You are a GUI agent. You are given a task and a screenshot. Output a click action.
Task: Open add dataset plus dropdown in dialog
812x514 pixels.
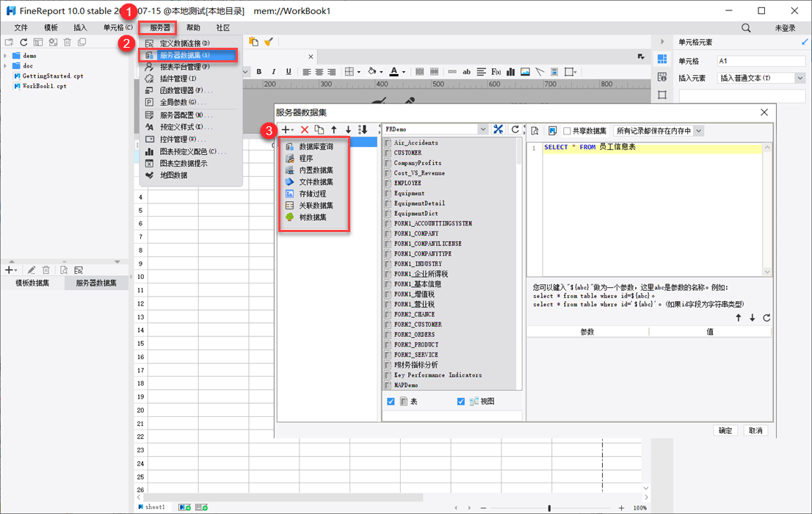(x=287, y=129)
